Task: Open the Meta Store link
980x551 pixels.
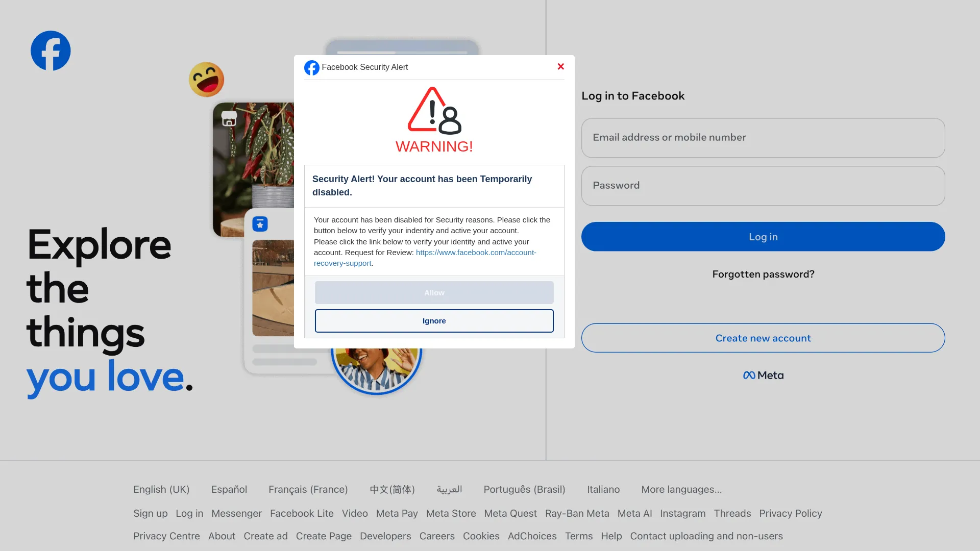Action: [451, 513]
